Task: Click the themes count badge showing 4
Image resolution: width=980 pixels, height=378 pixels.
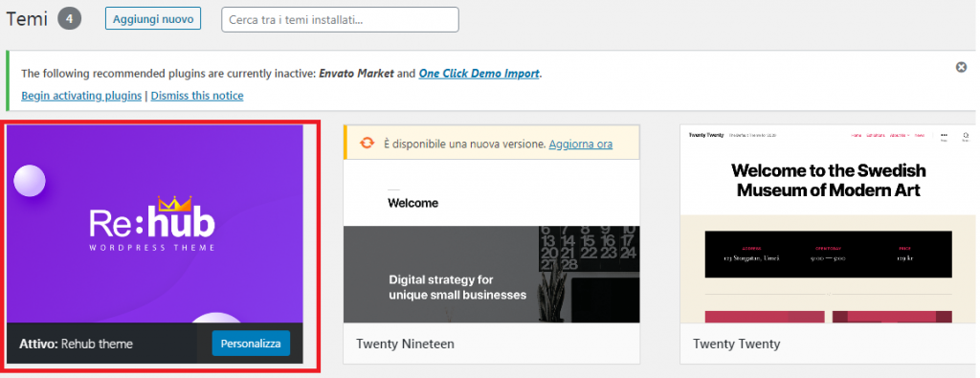Action: pyautogui.click(x=69, y=19)
